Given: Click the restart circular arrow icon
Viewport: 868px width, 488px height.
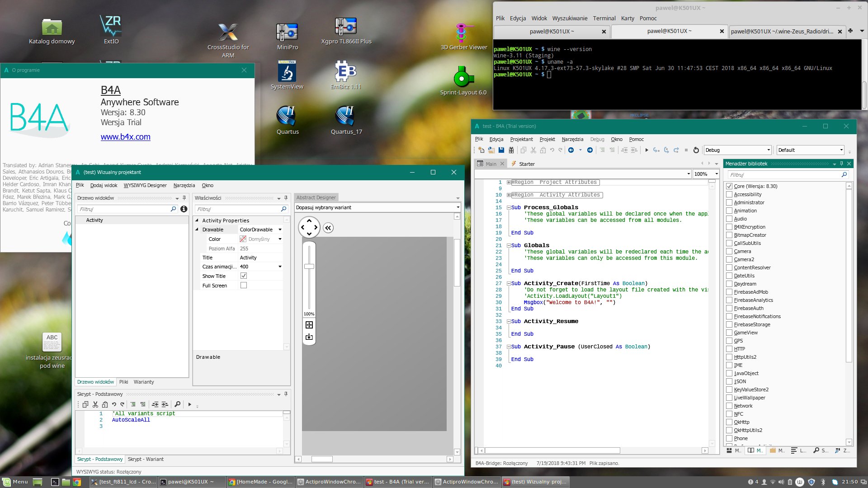Looking at the screenshot, I should [x=696, y=150].
